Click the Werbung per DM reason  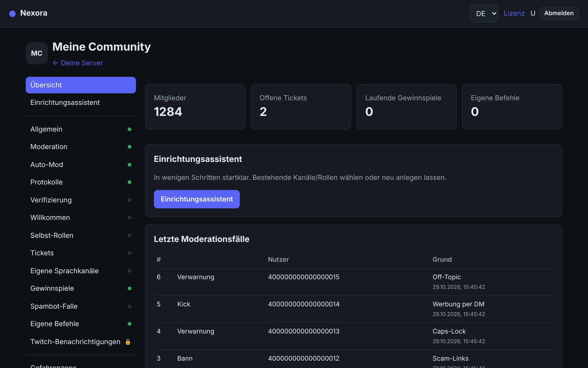pos(458,304)
